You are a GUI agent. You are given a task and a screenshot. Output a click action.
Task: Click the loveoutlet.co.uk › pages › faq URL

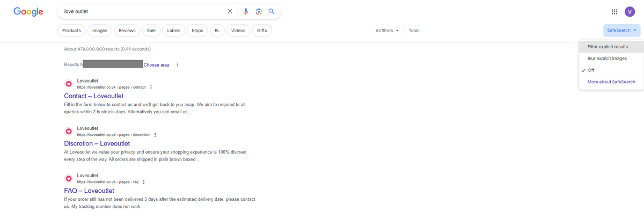pyautogui.click(x=108, y=181)
